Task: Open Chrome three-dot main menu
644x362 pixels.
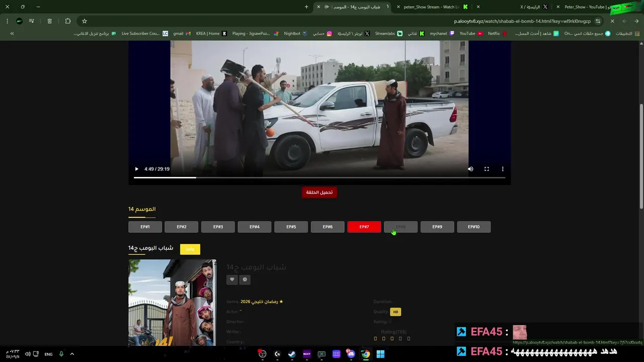Action: 7,21
